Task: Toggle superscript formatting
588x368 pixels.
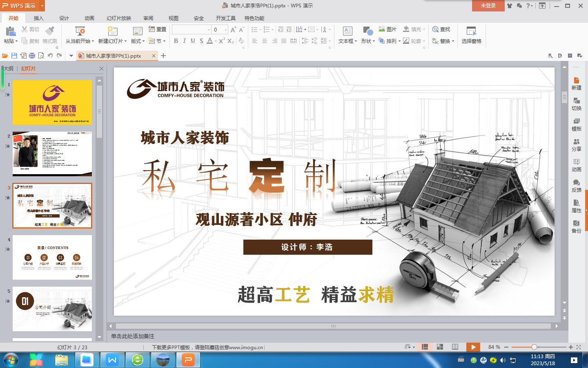Action: pos(222,41)
